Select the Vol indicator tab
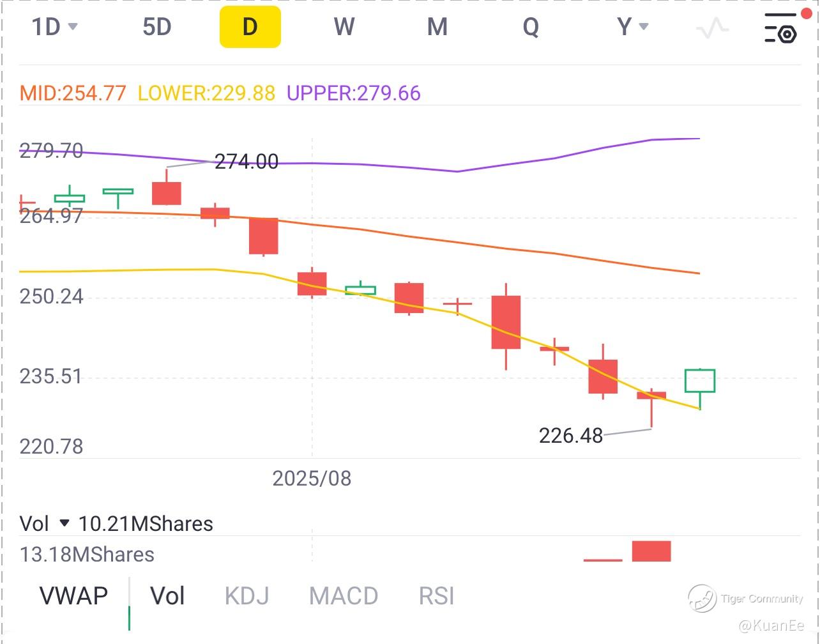 [167, 595]
